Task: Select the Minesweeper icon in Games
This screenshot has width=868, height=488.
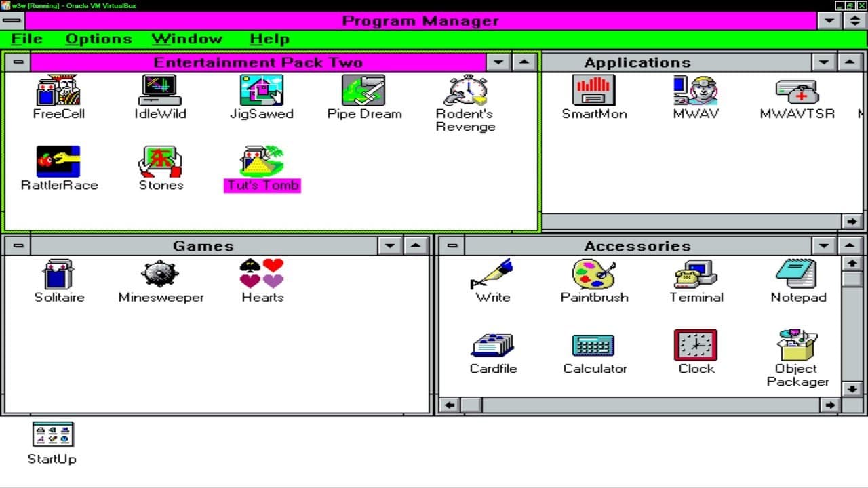Action: [x=160, y=274]
